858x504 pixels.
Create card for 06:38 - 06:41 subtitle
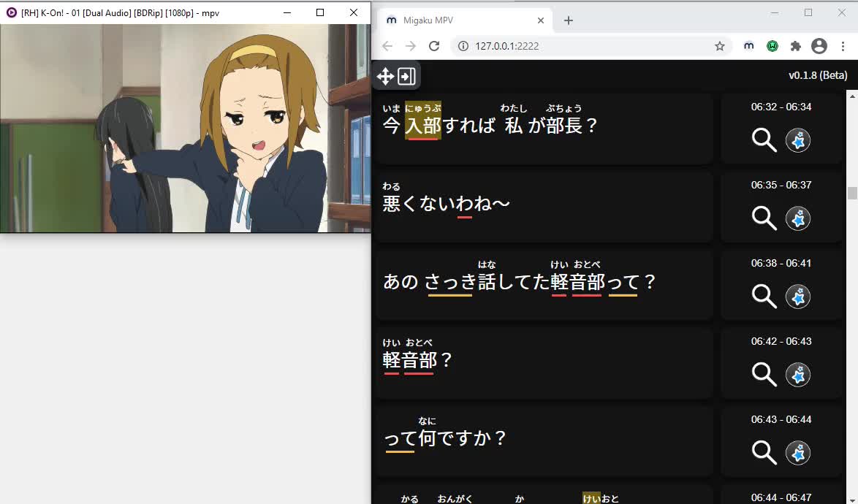(798, 297)
